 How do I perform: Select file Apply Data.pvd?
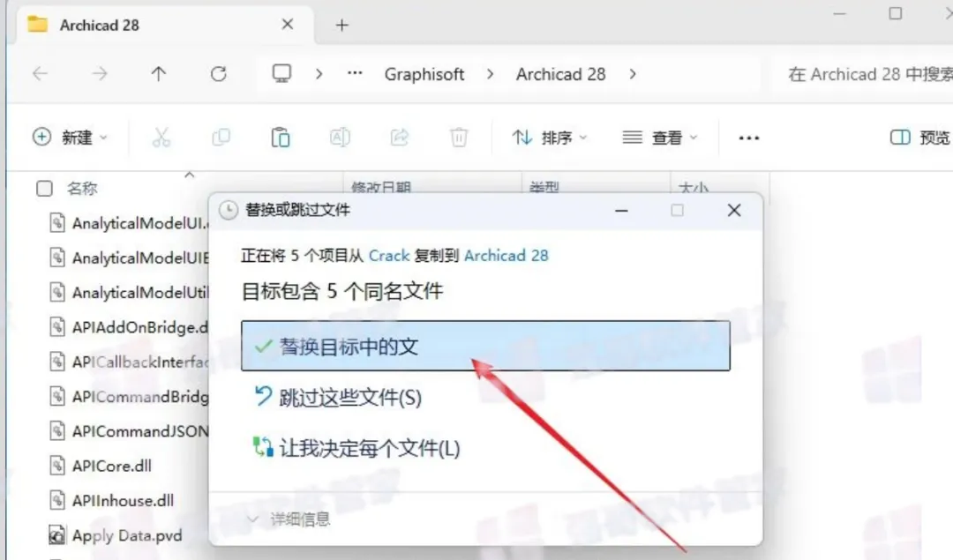click(127, 535)
